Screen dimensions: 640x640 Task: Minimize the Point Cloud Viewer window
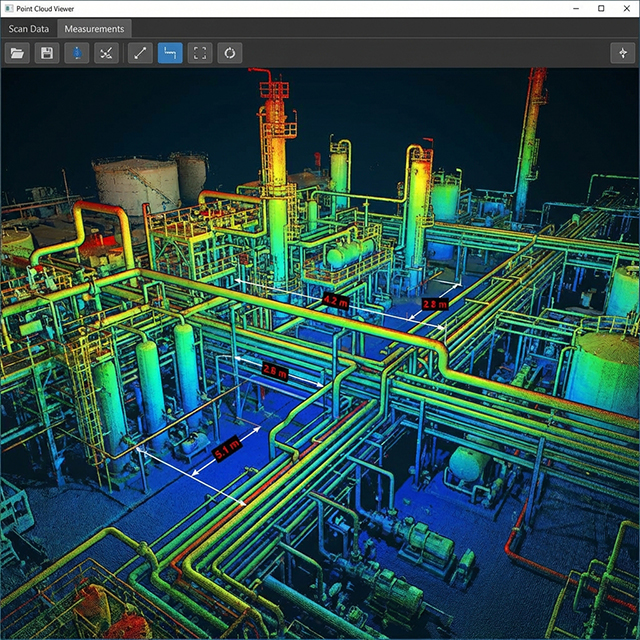(x=574, y=8)
